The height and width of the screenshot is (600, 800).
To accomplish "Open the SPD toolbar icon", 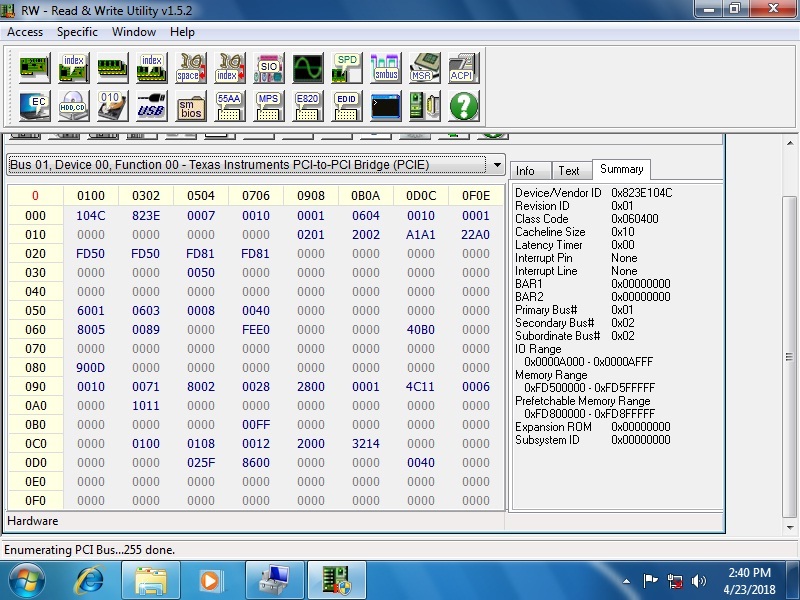I will point(346,68).
